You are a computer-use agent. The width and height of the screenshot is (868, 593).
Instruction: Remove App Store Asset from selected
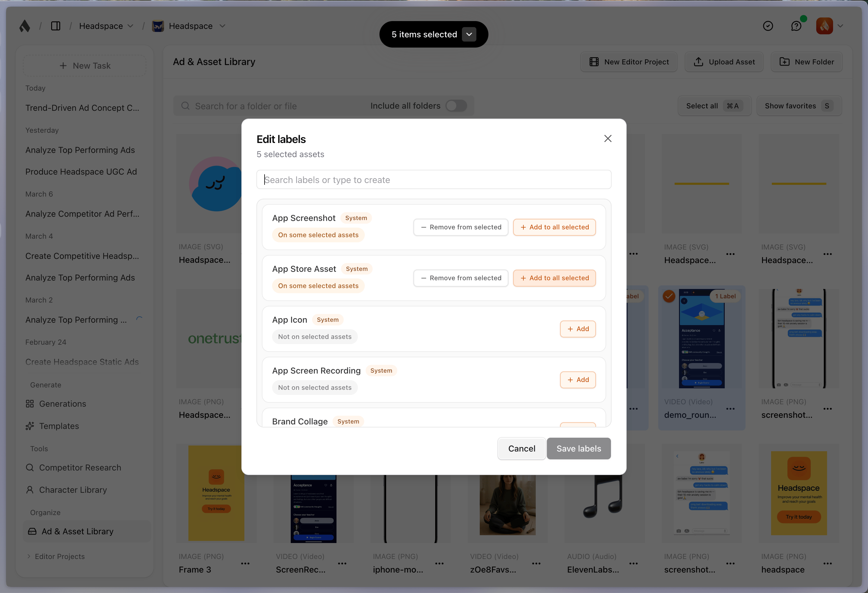point(460,278)
